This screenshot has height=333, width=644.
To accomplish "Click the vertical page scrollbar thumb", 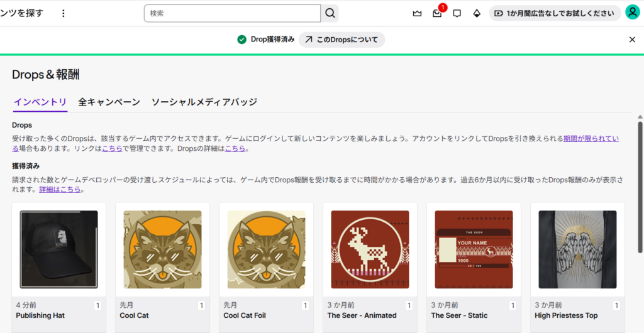I will click(x=640, y=187).
